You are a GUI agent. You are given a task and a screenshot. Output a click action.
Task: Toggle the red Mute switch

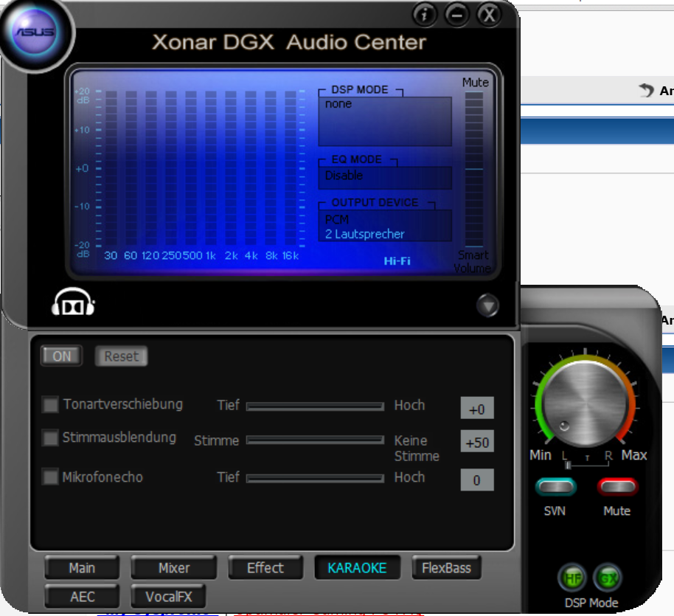point(617,486)
